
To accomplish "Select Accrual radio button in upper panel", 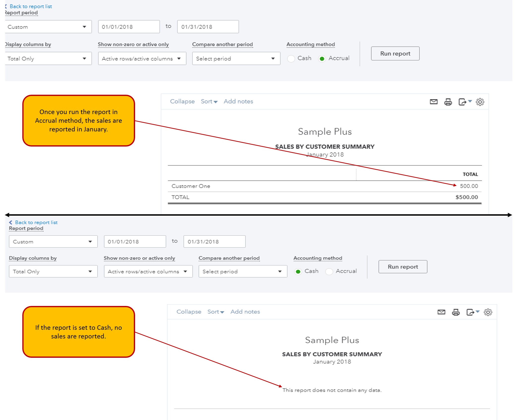I will click(322, 59).
